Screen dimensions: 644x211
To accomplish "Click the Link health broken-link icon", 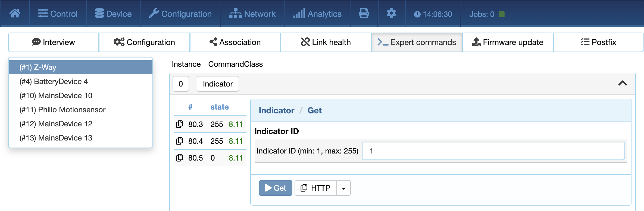I will point(305,42).
